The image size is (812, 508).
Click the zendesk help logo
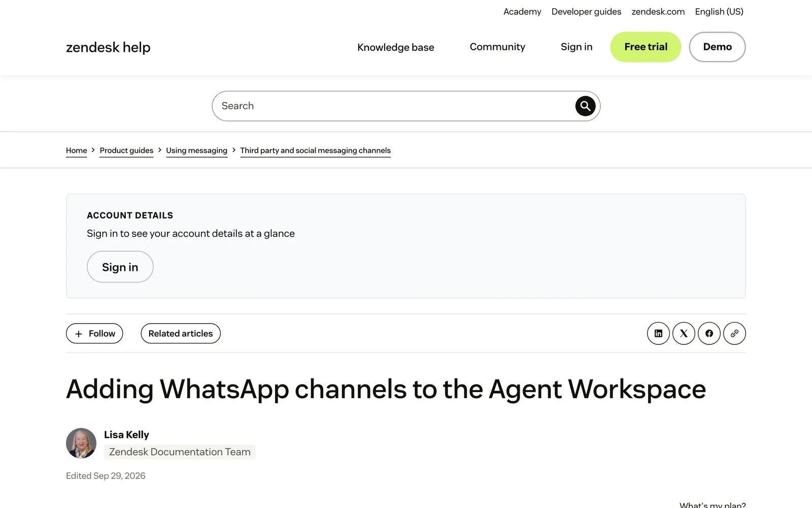(x=108, y=47)
